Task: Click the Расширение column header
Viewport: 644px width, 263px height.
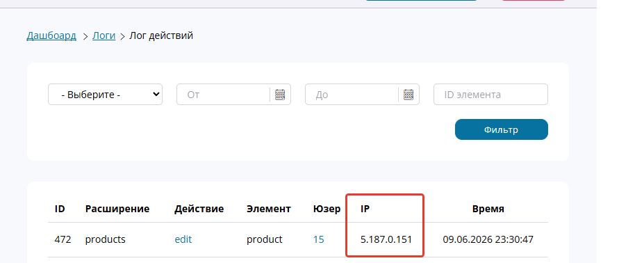Action: (117, 209)
